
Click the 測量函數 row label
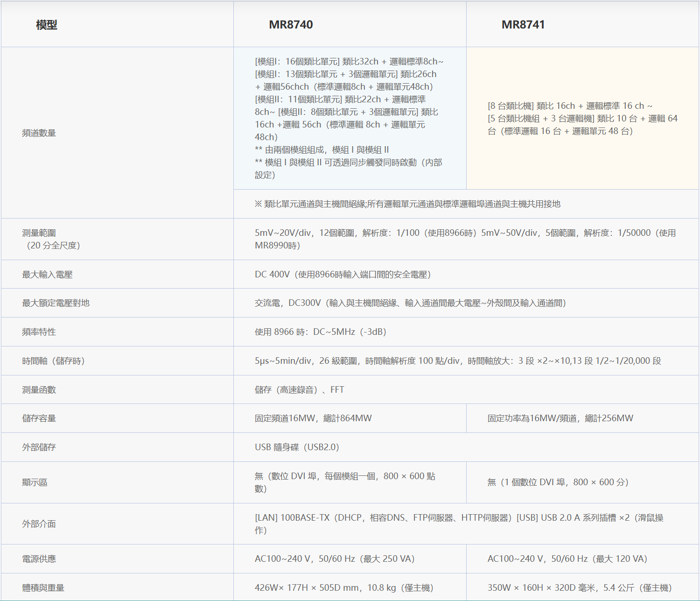tap(39, 390)
